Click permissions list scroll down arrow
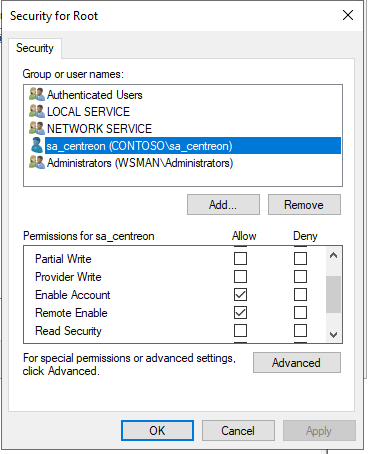The height and width of the screenshot is (454, 369). (333, 334)
